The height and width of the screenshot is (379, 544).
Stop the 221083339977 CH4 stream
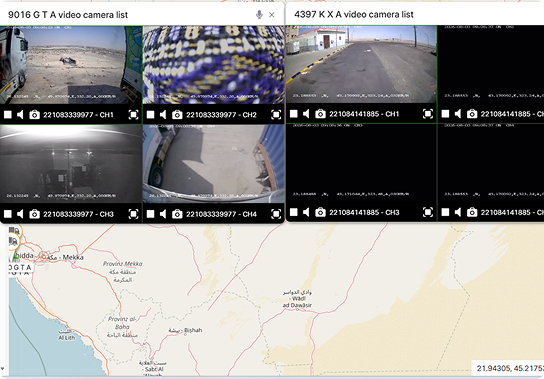(x=150, y=214)
